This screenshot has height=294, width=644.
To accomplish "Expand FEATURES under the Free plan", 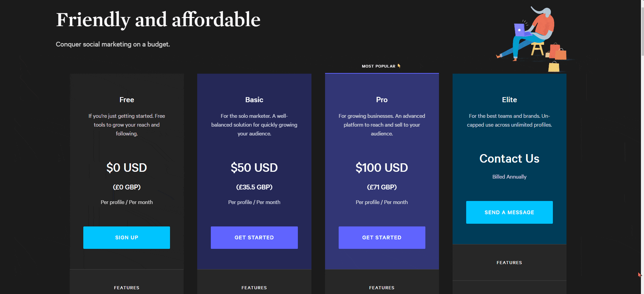I will [126, 288].
